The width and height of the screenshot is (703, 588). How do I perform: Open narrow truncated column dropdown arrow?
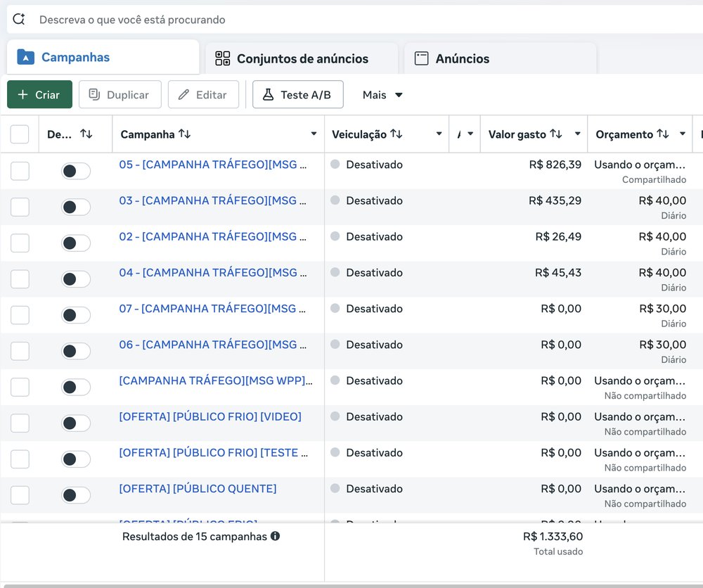[x=470, y=134]
